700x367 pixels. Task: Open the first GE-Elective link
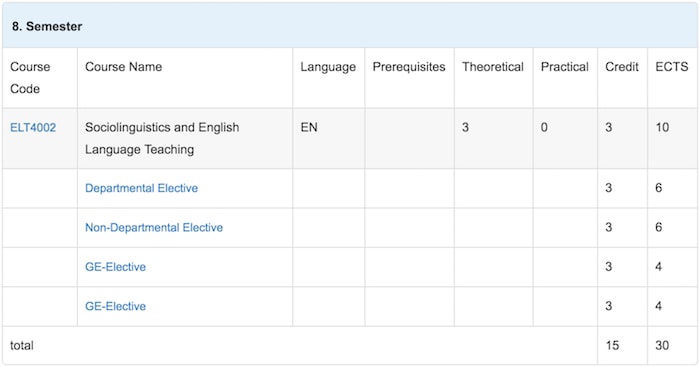pos(115,267)
